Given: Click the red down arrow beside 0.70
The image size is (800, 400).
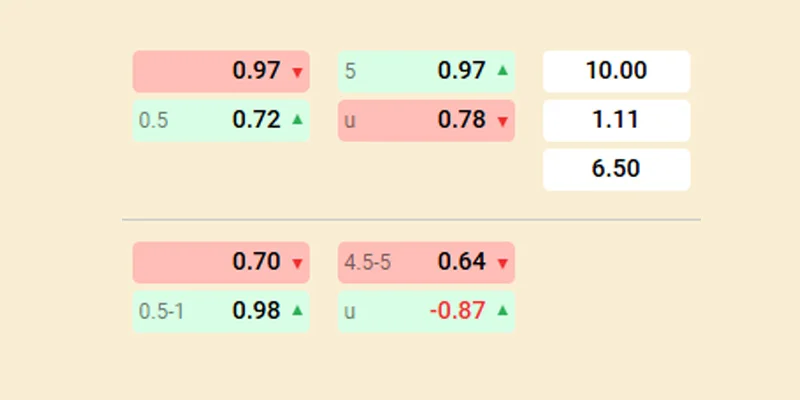Looking at the screenshot, I should [297, 263].
